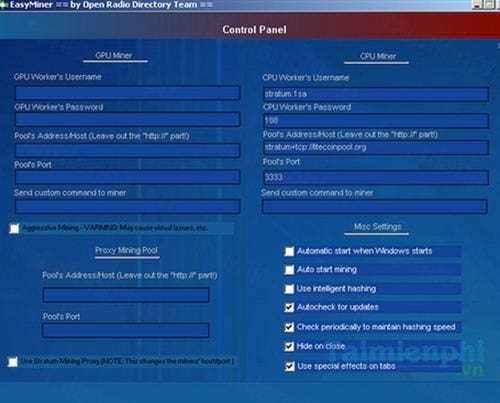The width and height of the screenshot is (500, 403).
Task: Uncheck Hide on close option
Action: point(289,346)
